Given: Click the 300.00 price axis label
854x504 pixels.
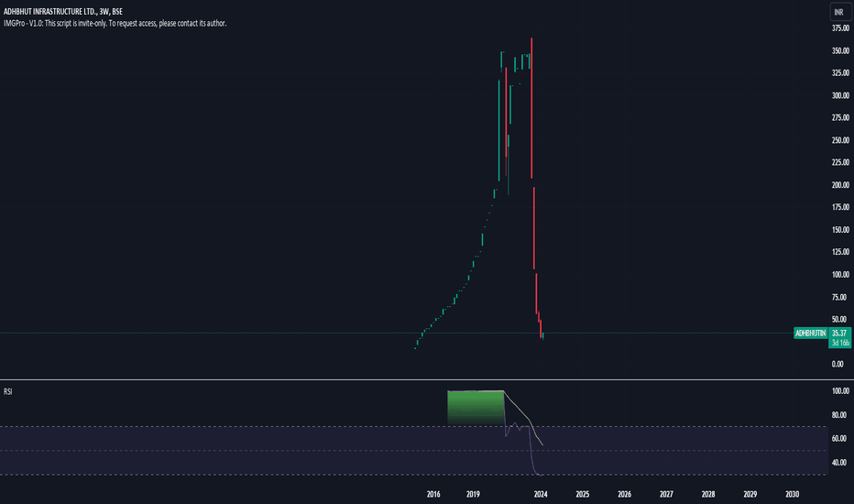Looking at the screenshot, I should coord(840,95).
